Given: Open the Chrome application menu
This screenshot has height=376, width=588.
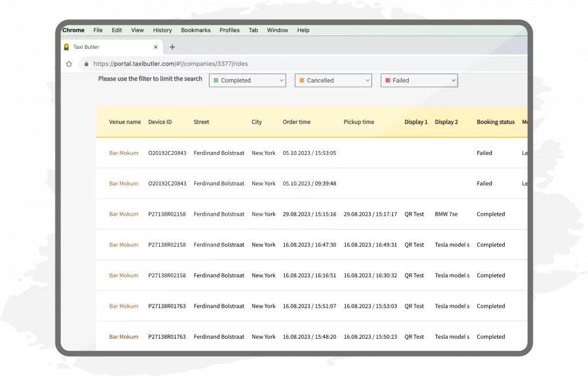Looking at the screenshot, I should [73, 30].
